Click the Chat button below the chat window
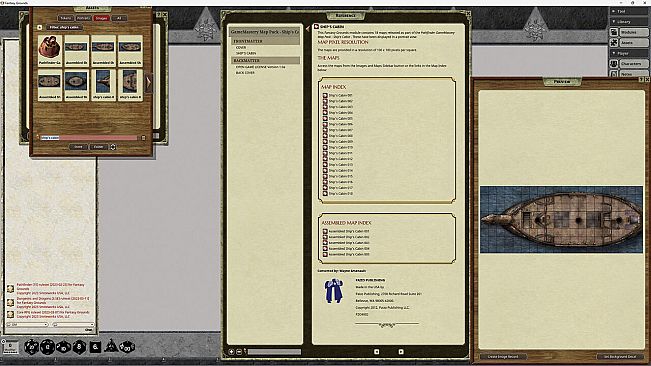Screen dimensions: 651x366 point(88,330)
